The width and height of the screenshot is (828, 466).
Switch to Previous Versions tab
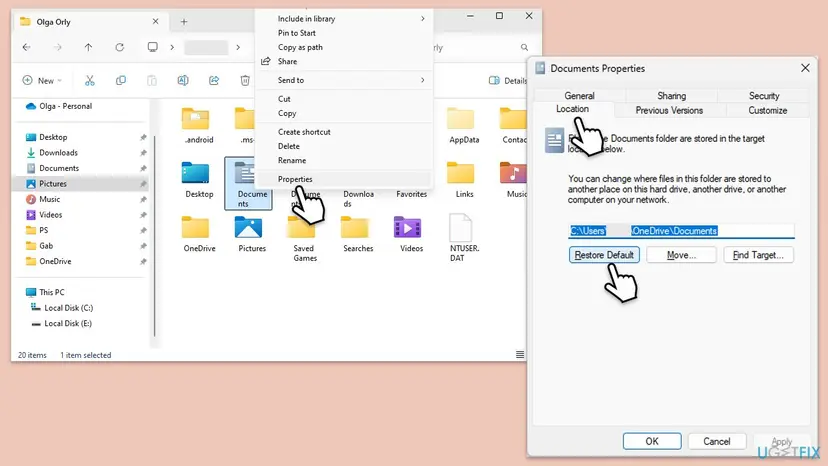[x=669, y=110]
